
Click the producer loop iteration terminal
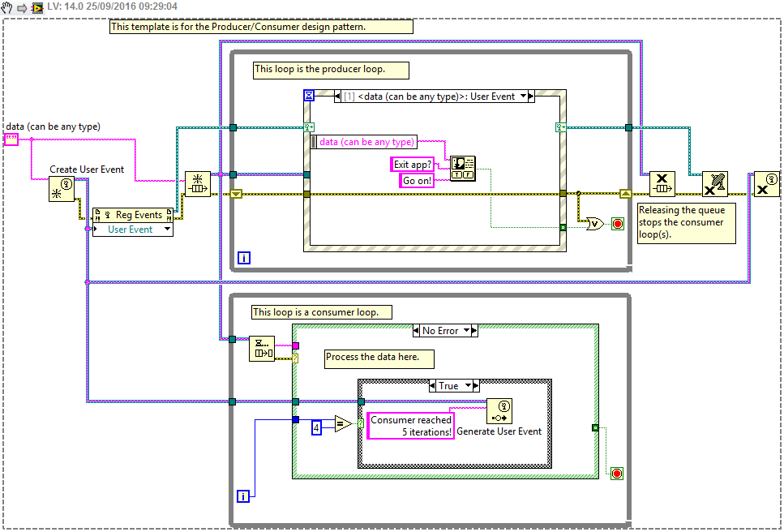[244, 258]
